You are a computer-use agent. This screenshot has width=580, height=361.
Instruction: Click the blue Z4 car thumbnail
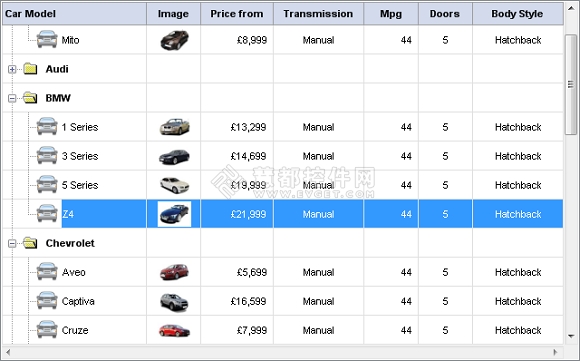[174, 214]
